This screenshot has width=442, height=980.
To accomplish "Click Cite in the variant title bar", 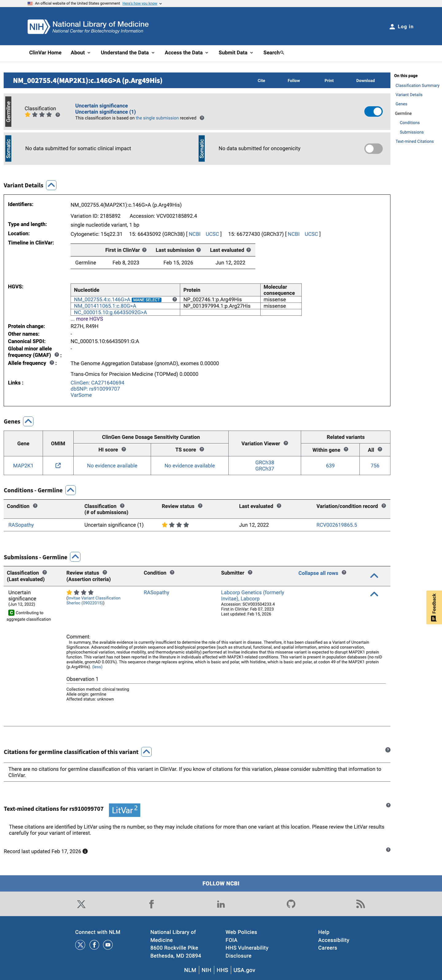I will click(x=261, y=81).
